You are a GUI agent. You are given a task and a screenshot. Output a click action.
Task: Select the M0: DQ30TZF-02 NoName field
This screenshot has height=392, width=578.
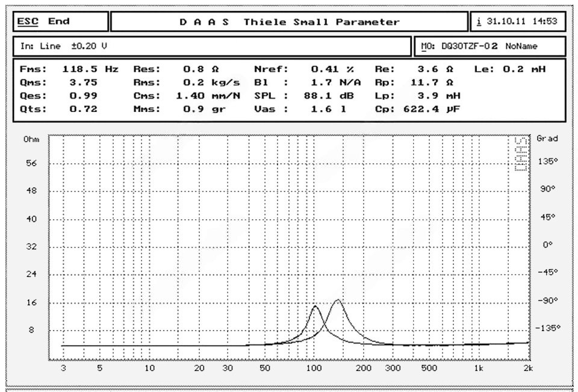tap(489, 46)
